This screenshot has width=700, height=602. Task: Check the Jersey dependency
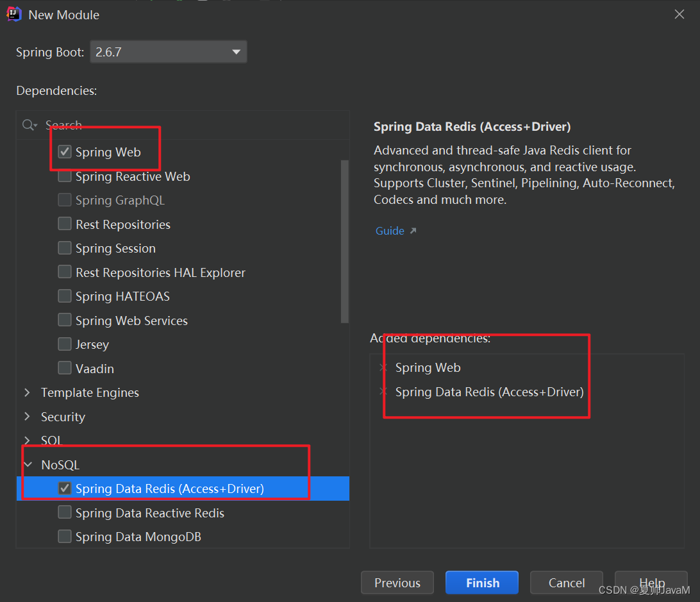click(65, 344)
